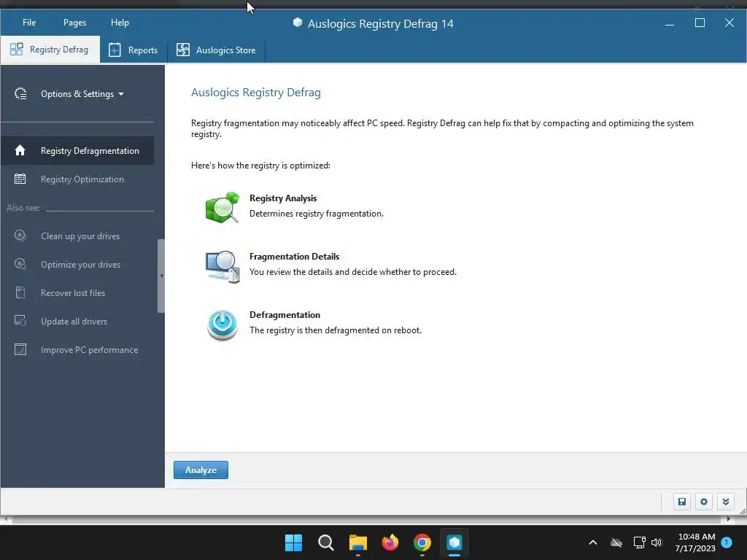Click the Fragmentation Details heading
This screenshot has height=560, width=747.
point(295,257)
